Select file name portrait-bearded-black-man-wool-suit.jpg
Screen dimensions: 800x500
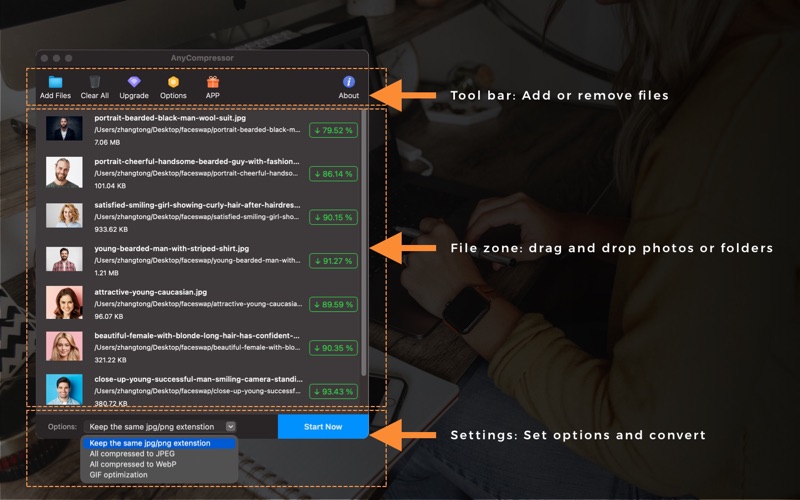170,118
